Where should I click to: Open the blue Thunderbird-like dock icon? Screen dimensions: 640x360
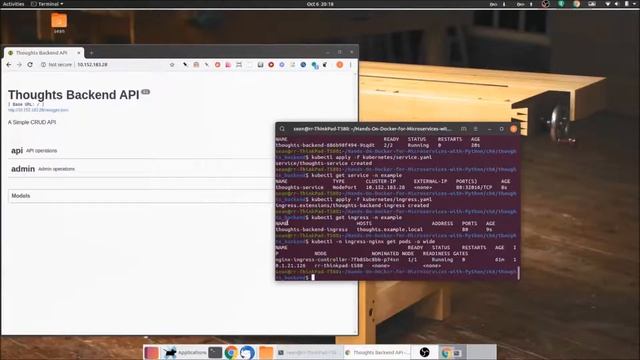coord(247,352)
